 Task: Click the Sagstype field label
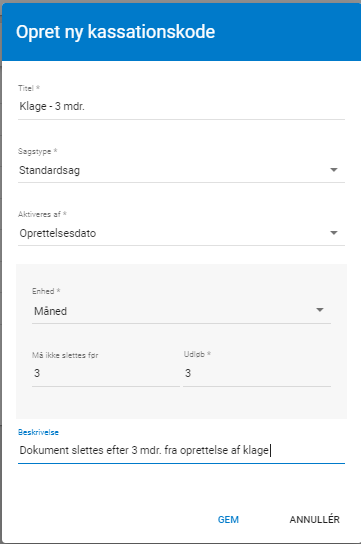(37, 151)
